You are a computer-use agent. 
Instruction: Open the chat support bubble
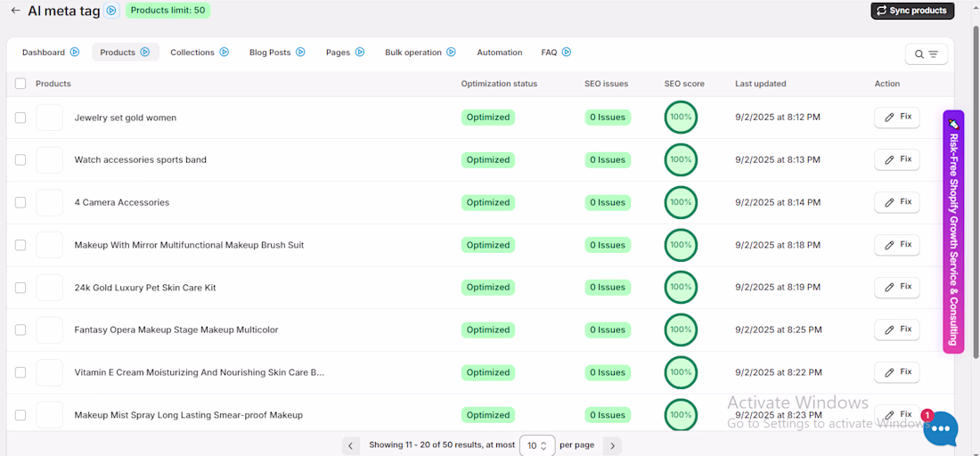(941, 428)
